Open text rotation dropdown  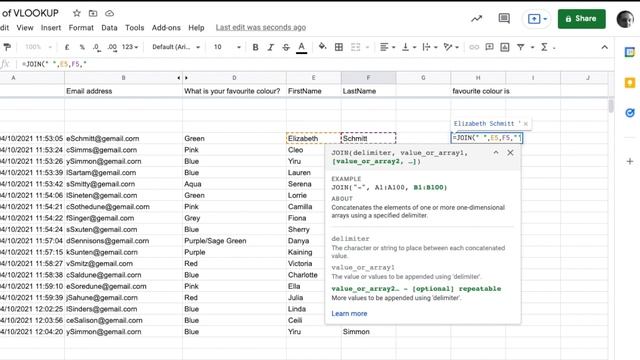tap(451, 47)
